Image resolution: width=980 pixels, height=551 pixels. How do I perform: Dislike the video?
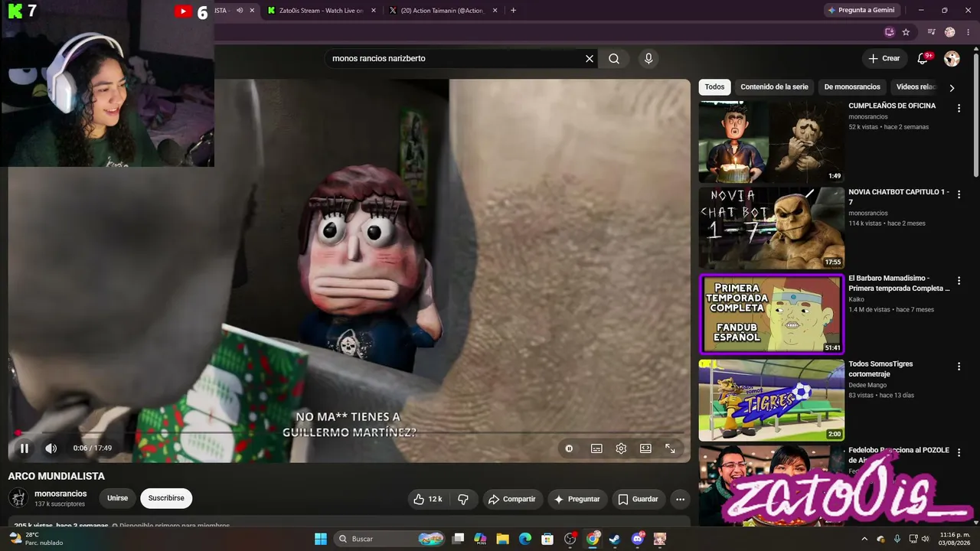coord(463,499)
